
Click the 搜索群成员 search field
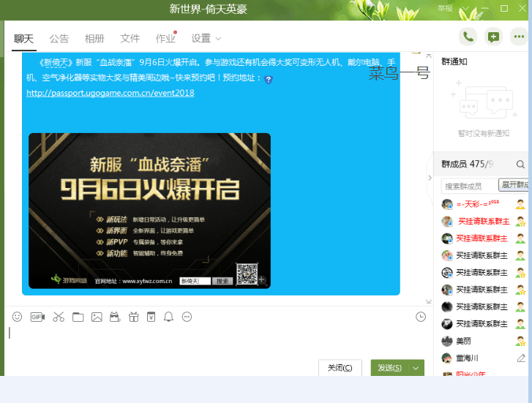click(468, 186)
